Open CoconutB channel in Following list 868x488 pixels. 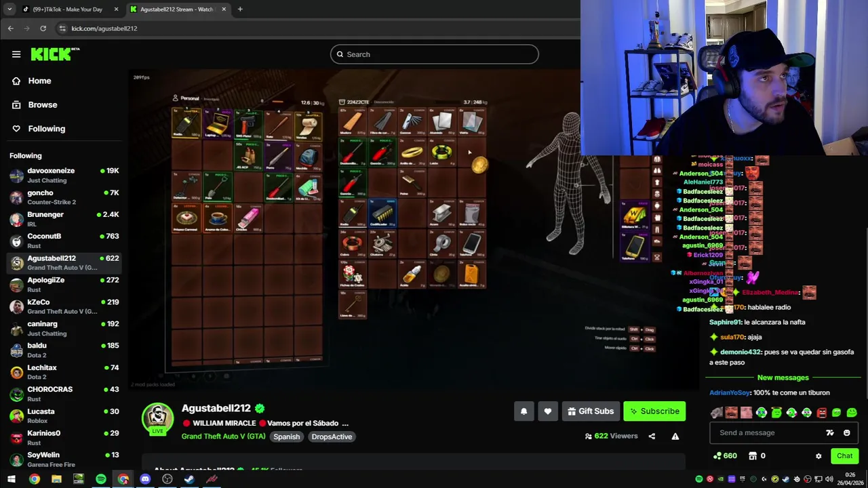(64, 241)
